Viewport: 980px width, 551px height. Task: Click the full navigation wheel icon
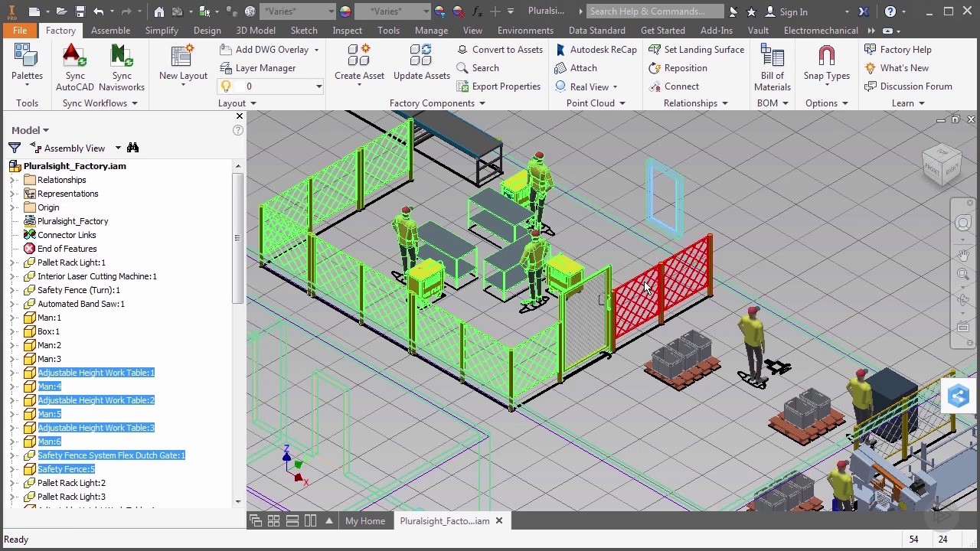[962, 223]
